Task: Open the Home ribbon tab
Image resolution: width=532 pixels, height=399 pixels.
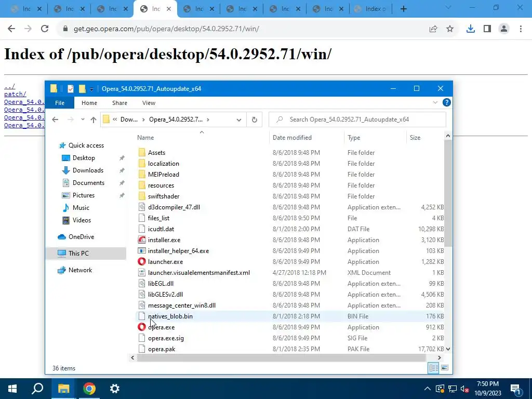Action: [89, 103]
